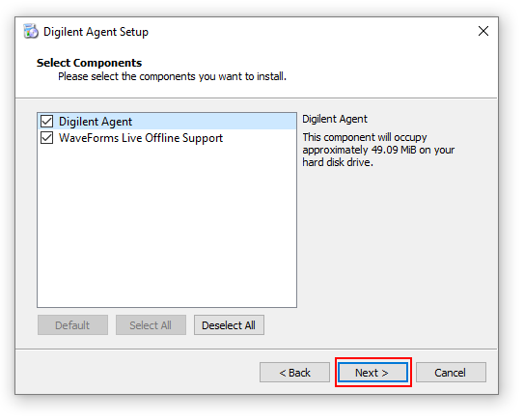Click the Deselect All button
This screenshot has height=420, width=524.
[x=229, y=325]
